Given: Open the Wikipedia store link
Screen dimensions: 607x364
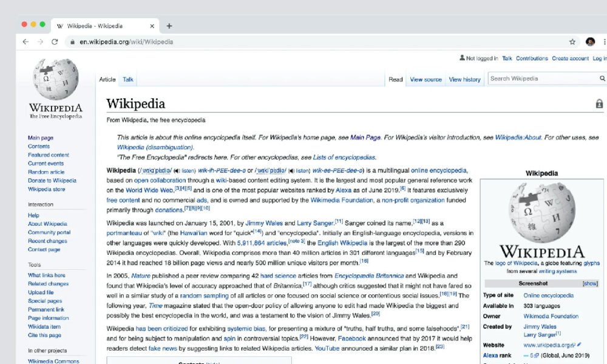Looking at the screenshot, I should coord(47,189).
